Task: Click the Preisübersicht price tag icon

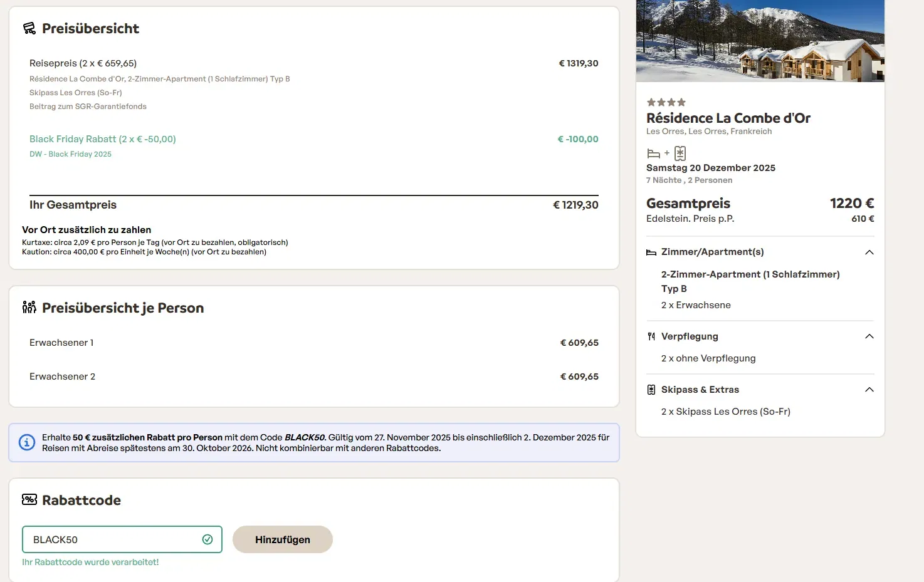Action: coord(29,28)
